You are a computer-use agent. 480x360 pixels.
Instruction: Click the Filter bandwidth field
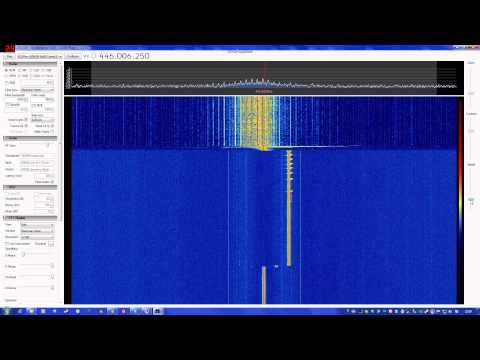(16, 99)
